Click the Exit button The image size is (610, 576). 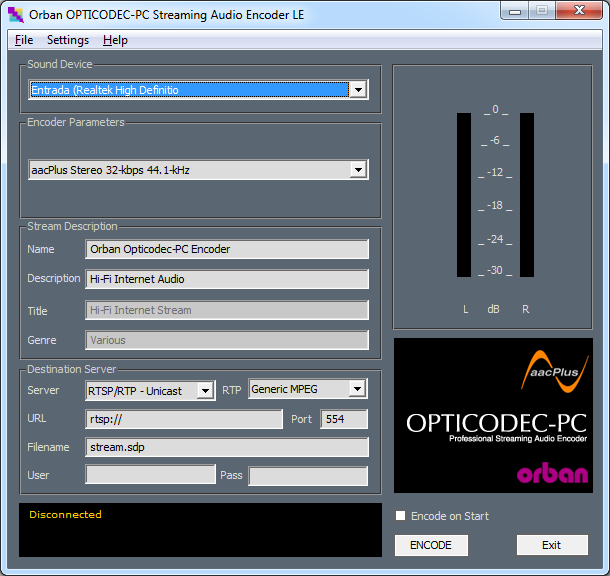coord(552,545)
